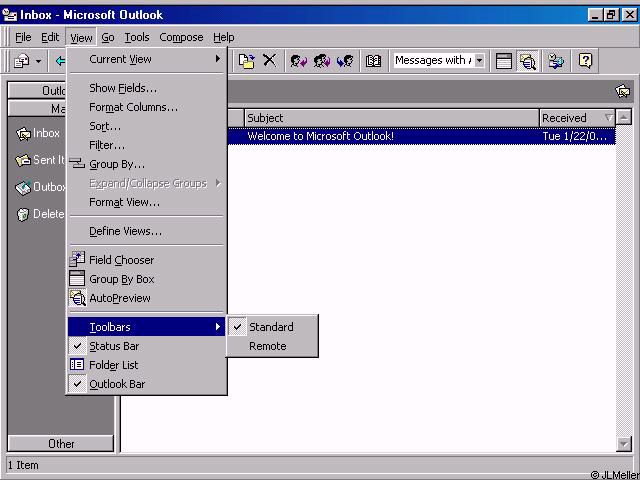Click the scrollbar down arrow
The width and height of the screenshot is (640, 480).
[x=624, y=444]
